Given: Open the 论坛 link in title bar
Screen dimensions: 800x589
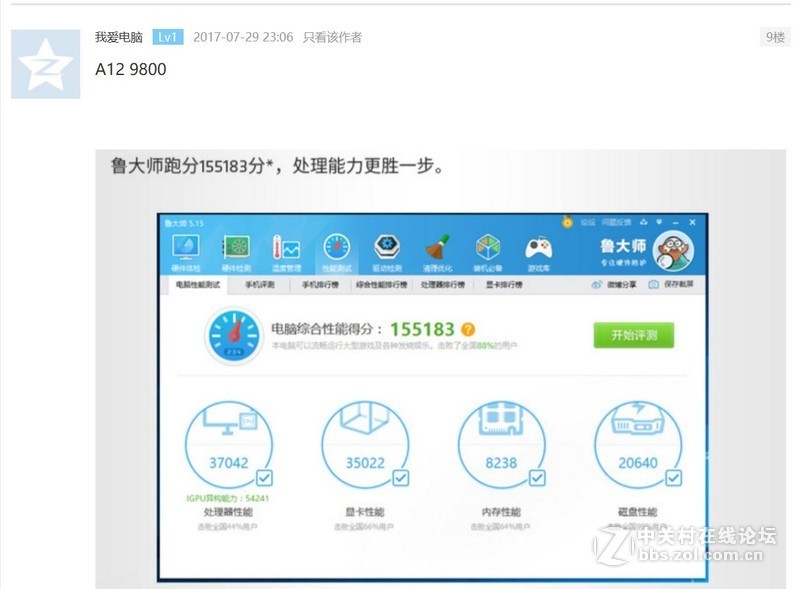Looking at the screenshot, I should click(x=588, y=222).
